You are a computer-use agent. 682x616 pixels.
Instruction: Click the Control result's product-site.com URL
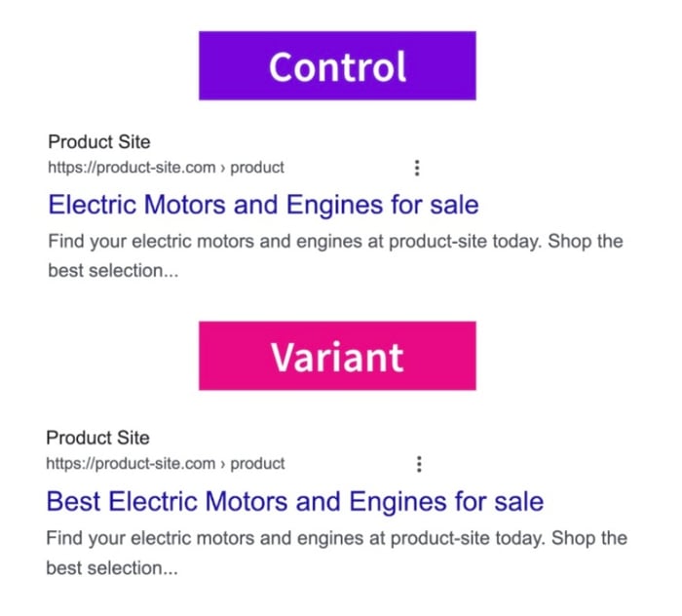click(132, 168)
